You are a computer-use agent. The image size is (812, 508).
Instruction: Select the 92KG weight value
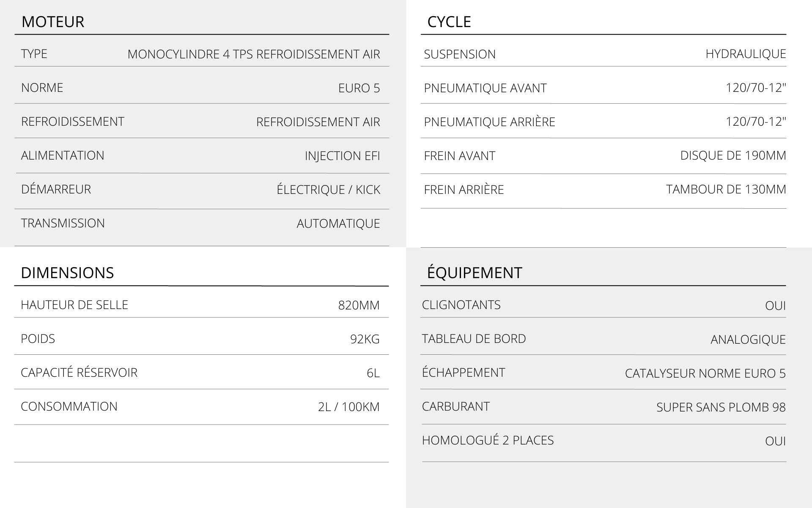tap(365, 339)
